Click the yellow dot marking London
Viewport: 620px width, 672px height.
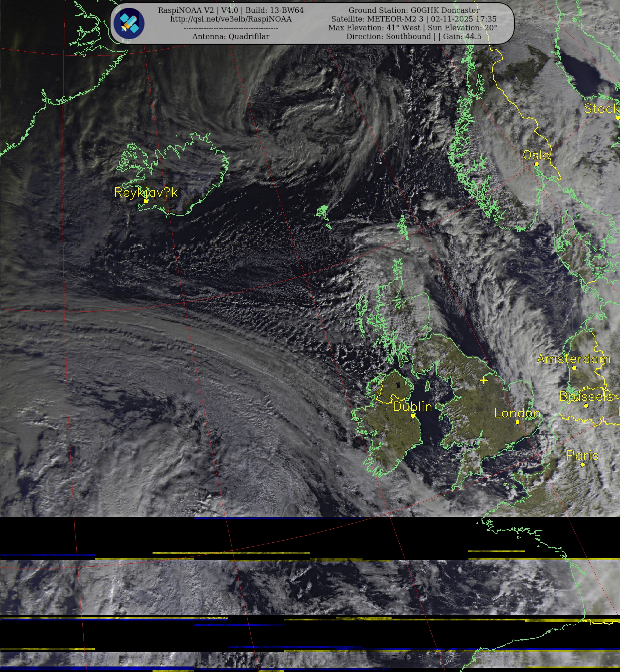pos(517,422)
